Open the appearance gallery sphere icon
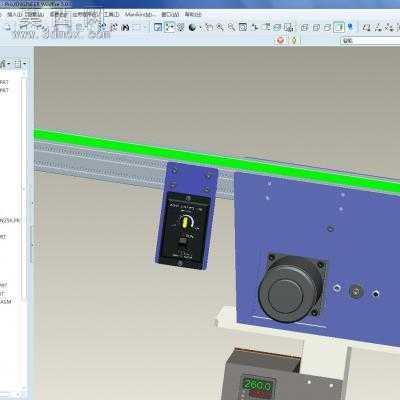400x400 pixels. pos(192,27)
